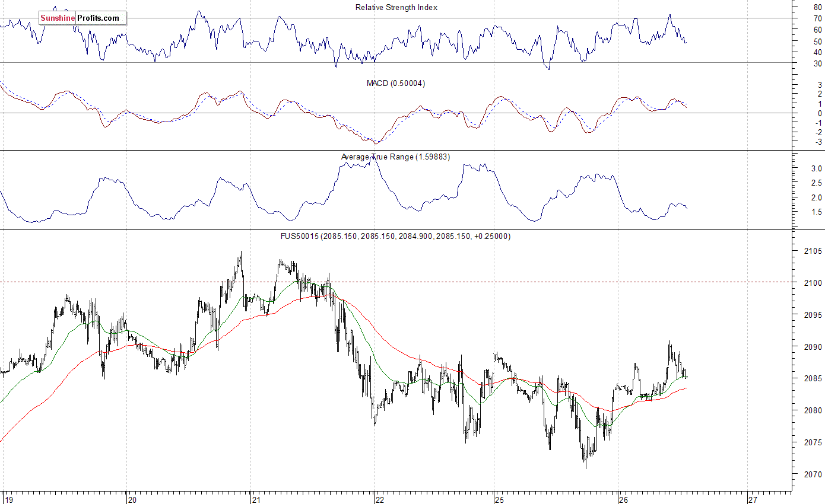Click the Average True Range (1.59883) label

396,157
